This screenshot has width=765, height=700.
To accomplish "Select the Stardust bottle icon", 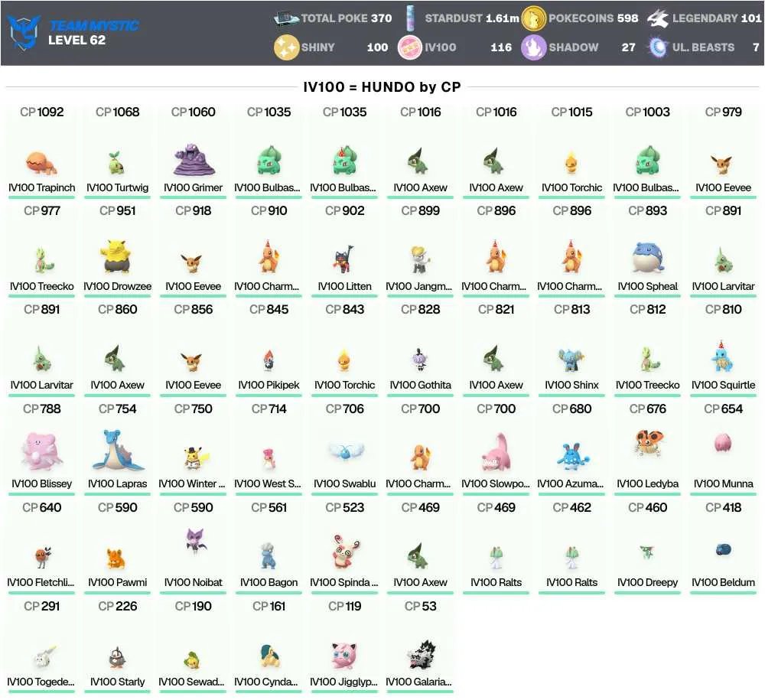I will [410, 18].
